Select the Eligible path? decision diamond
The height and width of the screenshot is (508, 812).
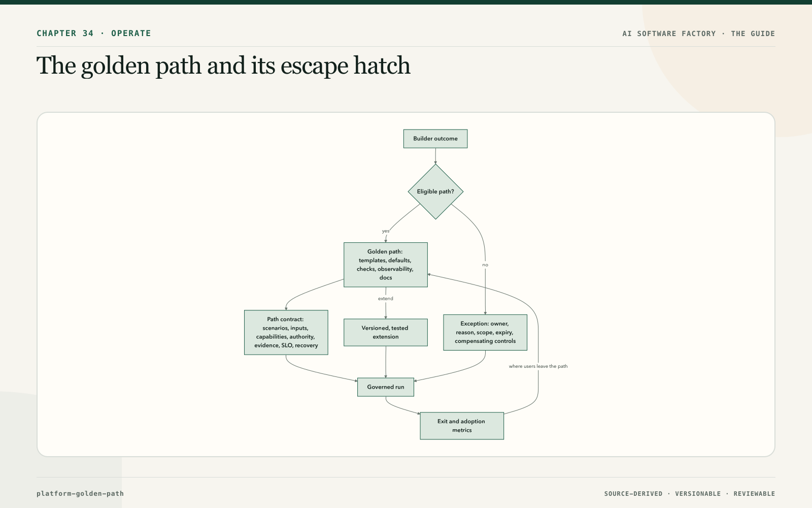435,192
